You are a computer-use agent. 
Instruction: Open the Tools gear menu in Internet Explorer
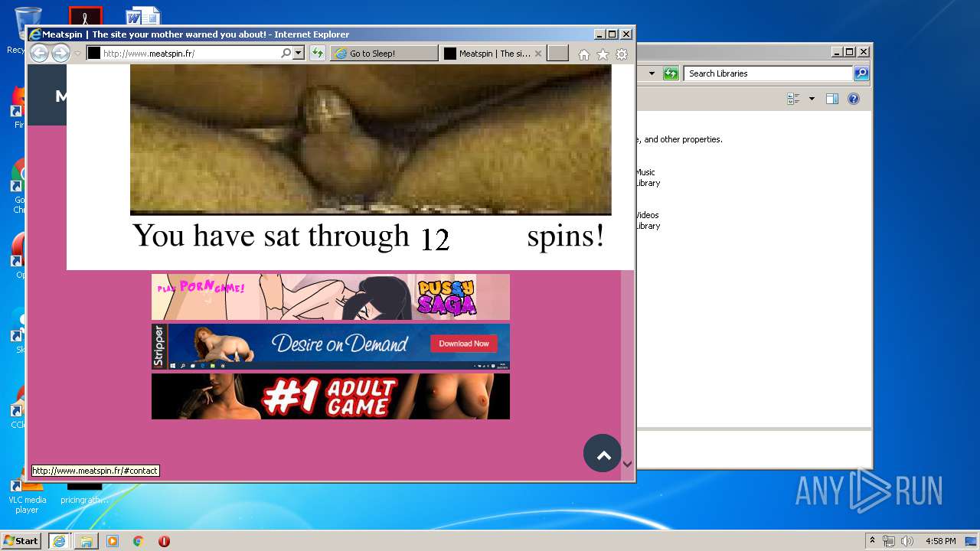622,54
